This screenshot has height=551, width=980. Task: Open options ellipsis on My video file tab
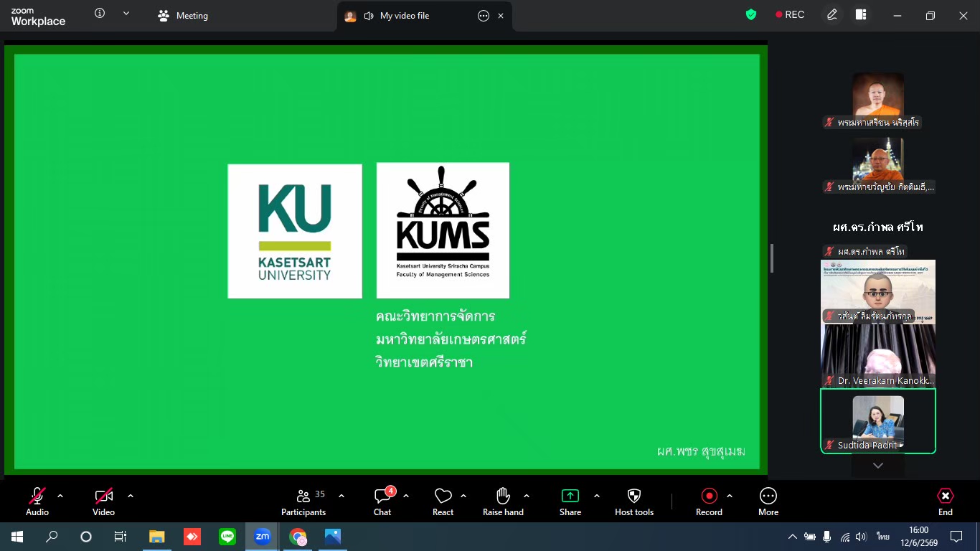point(484,16)
